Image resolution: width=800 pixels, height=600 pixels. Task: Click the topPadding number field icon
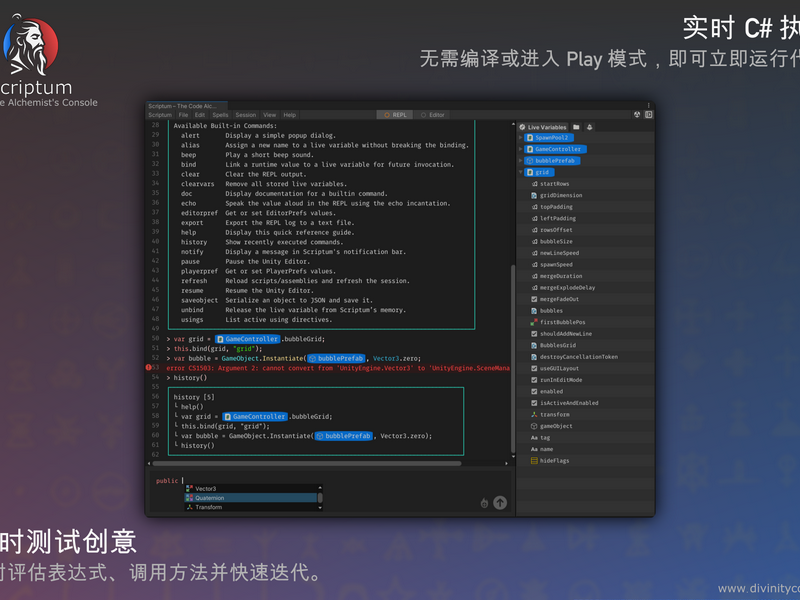[x=534, y=207]
